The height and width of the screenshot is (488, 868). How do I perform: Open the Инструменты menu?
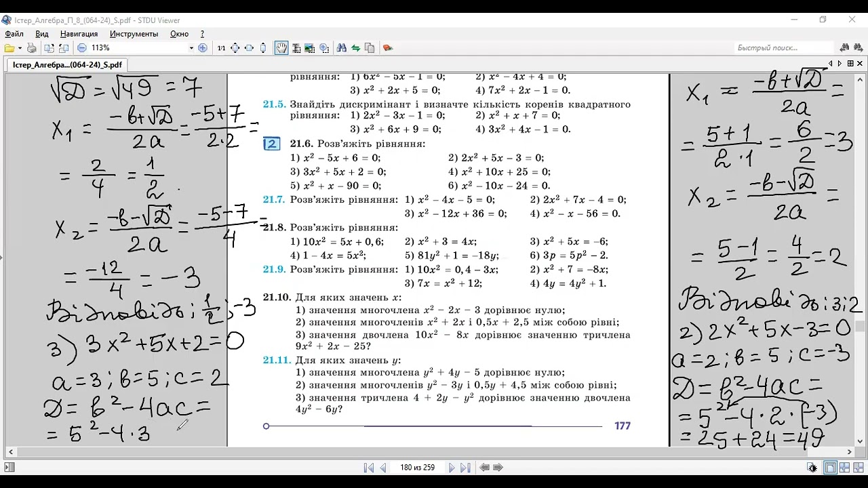pyautogui.click(x=134, y=34)
